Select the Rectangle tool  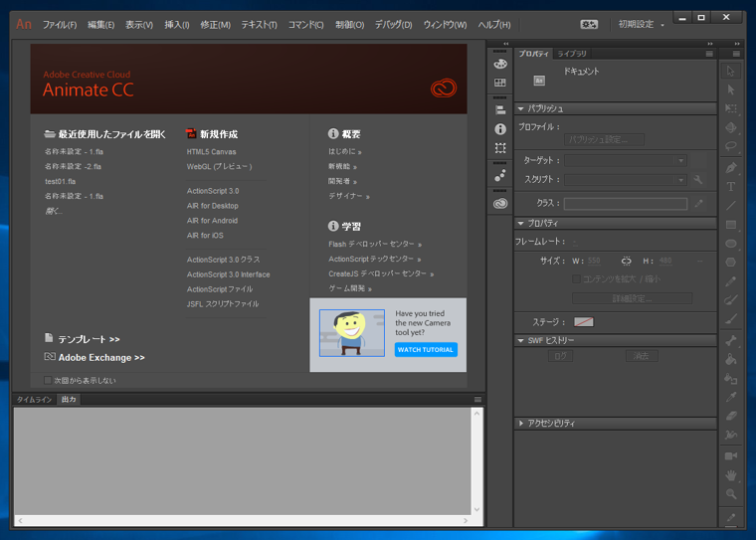tap(731, 225)
